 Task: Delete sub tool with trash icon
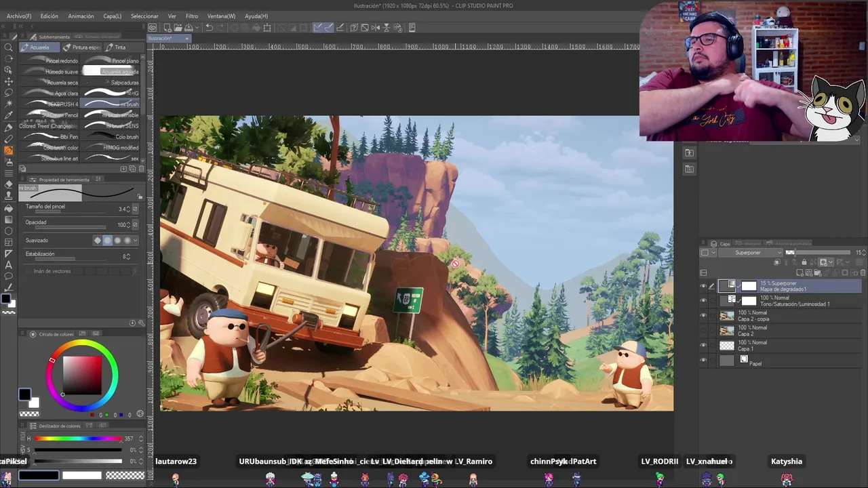[140, 169]
